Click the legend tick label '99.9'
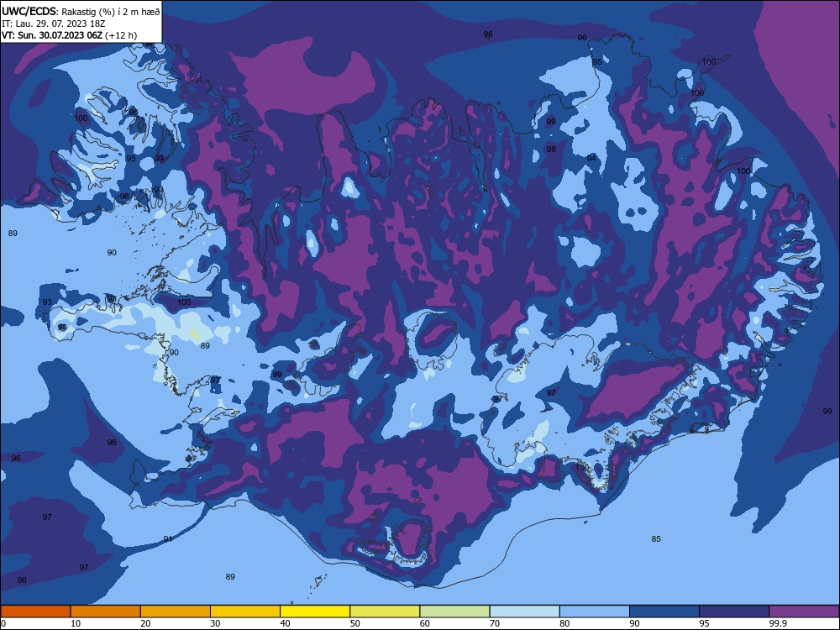Screen dimensions: 840x630 778,623
